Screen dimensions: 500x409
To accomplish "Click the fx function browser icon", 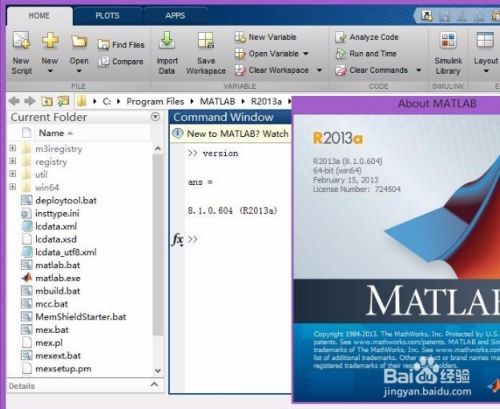I will pyautogui.click(x=178, y=239).
